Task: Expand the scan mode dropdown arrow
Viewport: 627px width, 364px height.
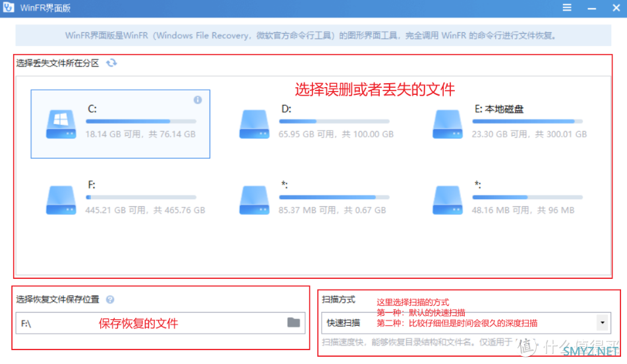Action: 603,323
